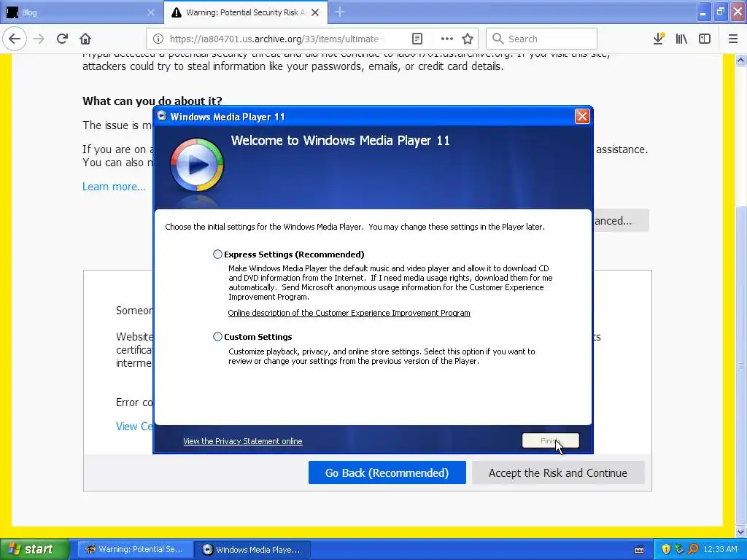The height and width of the screenshot is (560, 747).
Task: Go back with the browser back arrow
Action: click(15, 39)
